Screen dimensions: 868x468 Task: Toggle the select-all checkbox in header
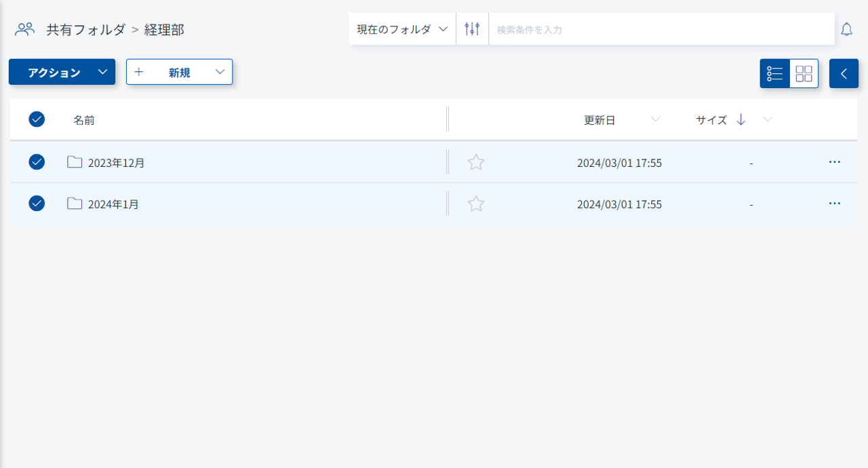tap(37, 119)
